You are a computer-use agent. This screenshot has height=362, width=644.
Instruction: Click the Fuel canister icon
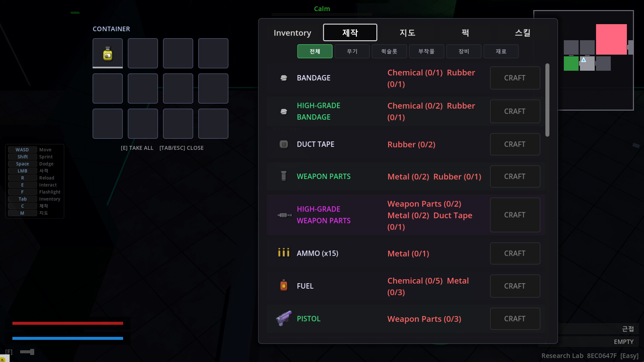tap(284, 286)
